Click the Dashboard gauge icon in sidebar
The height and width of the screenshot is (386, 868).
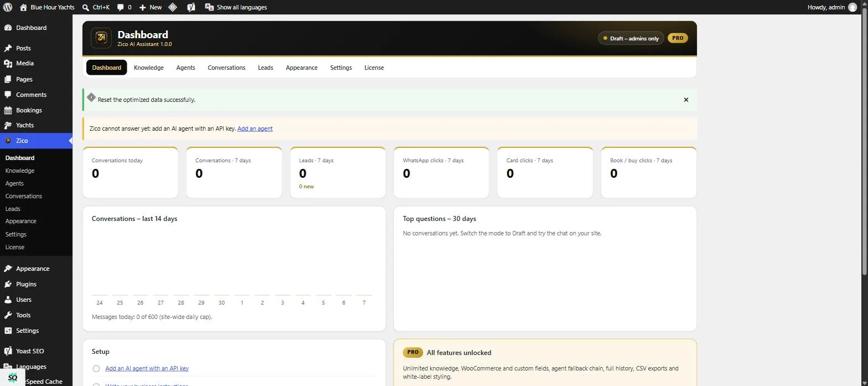(x=8, y=28)
